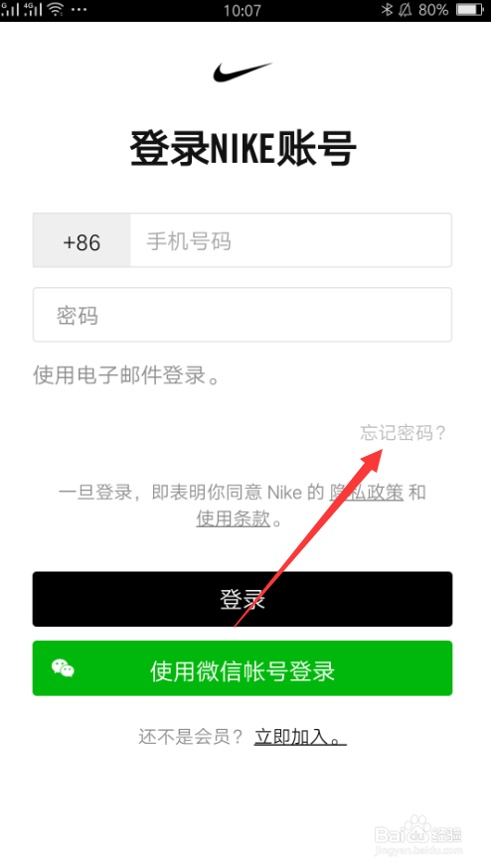Tap the battery indicator icon

[470, 9]
